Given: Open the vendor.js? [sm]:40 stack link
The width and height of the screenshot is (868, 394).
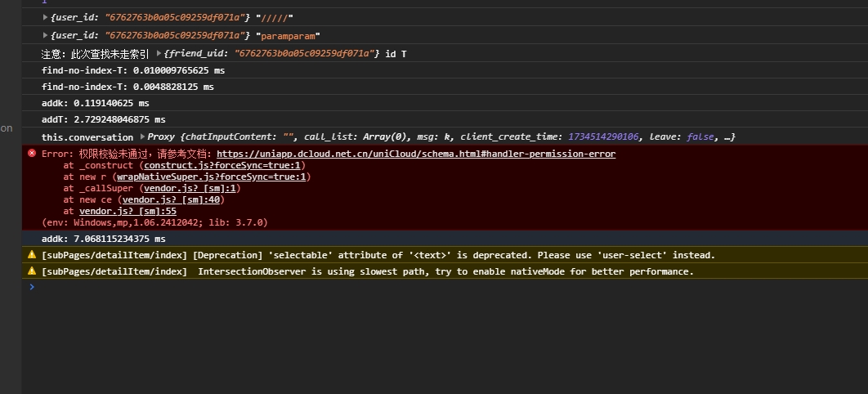Looking at the screenshot, I should 172,199.
